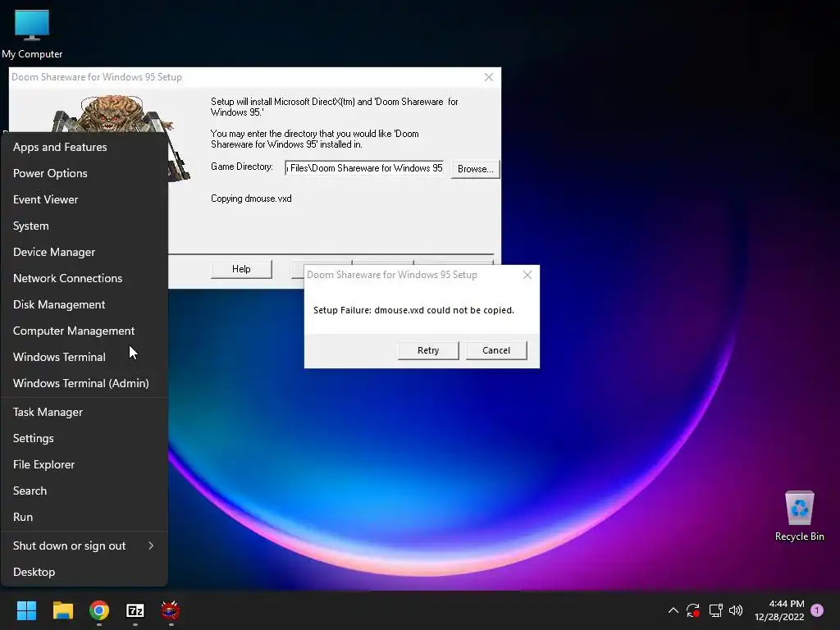Select File Explorer menu entry
The width and height of the screenshot is (840, 630).
click(x=84, y=464)
